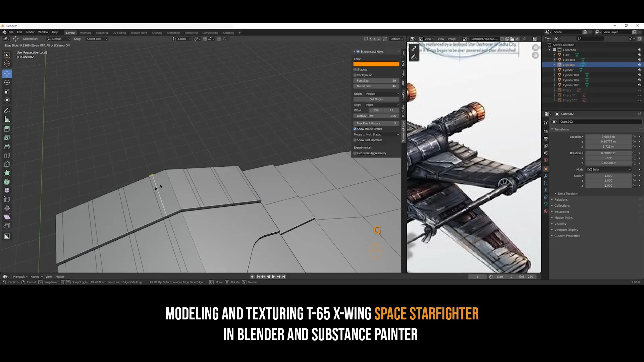The height and width of the screenshot is (362, 644).
Task: Choose the Extrude Region tool
Action: (x=7, y=129)
